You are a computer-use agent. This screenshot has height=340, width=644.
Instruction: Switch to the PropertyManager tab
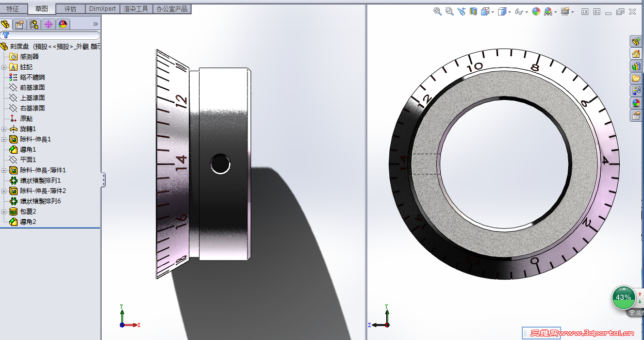point(20,24)
